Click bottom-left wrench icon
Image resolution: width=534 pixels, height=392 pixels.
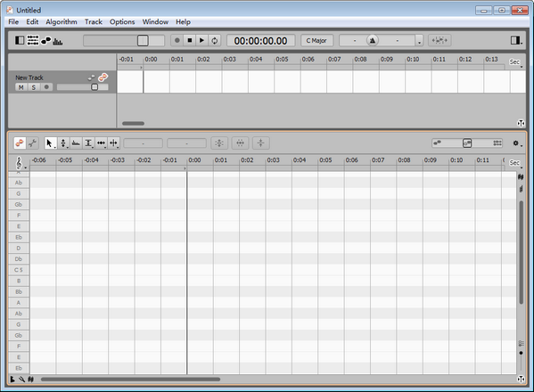21,379
